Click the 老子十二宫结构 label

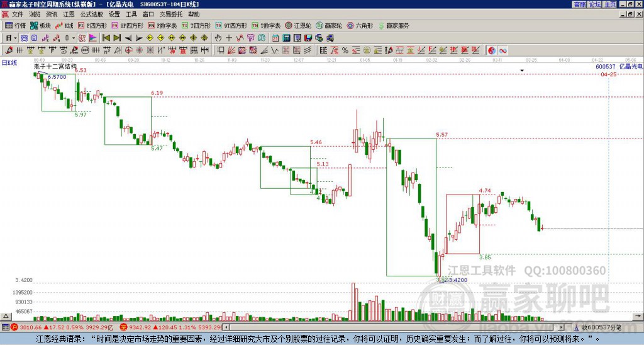[55, 66]
